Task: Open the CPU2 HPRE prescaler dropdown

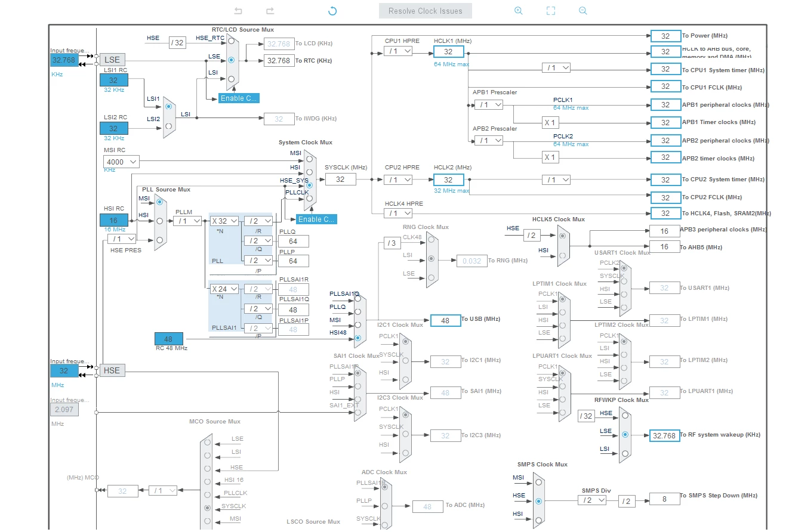Action: pyautogui.click(x=398, y=180)
